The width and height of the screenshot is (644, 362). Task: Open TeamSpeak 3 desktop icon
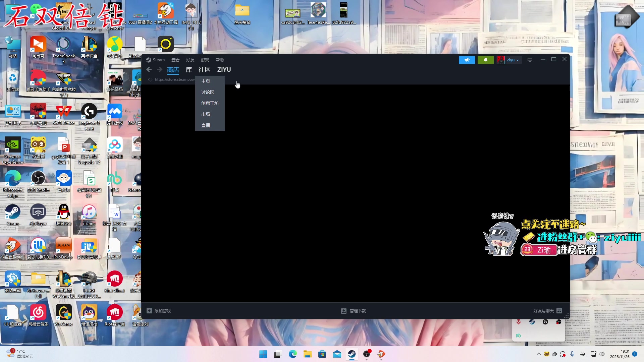(64, 50)
